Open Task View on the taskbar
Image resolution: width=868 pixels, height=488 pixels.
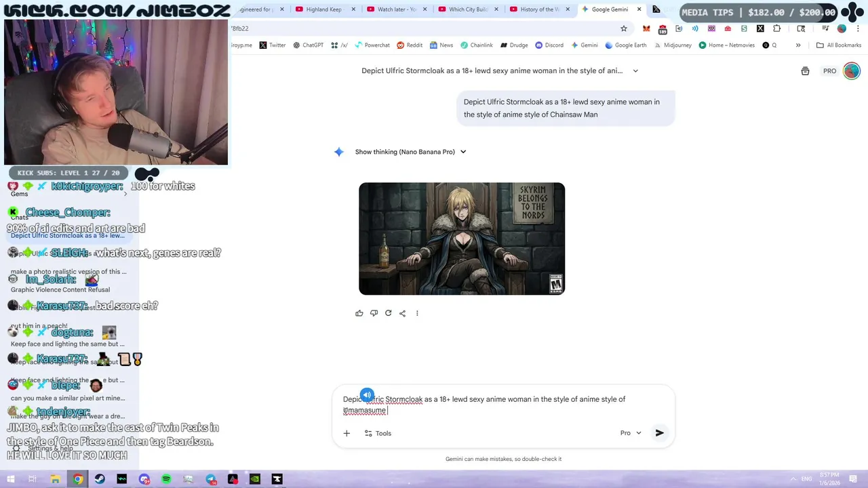point(33,479)
